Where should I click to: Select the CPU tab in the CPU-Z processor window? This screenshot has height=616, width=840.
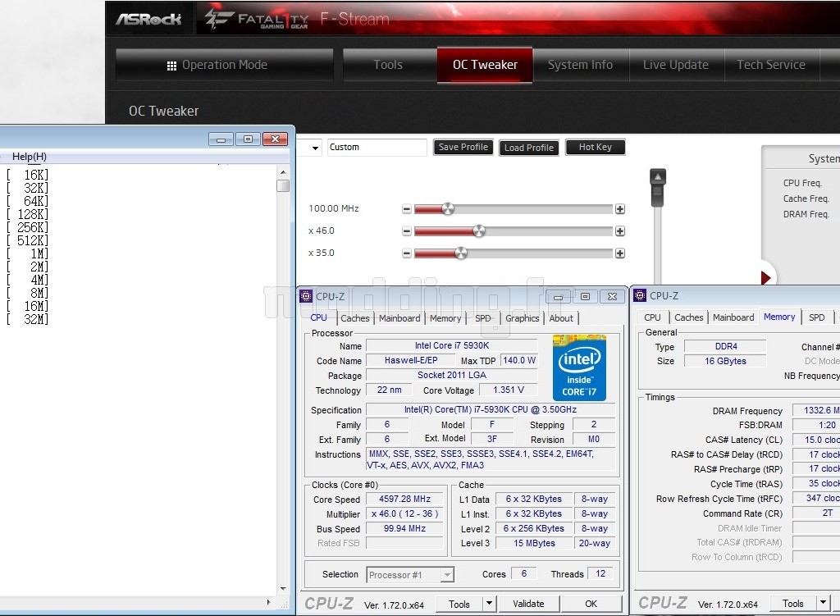click(319, 317)
